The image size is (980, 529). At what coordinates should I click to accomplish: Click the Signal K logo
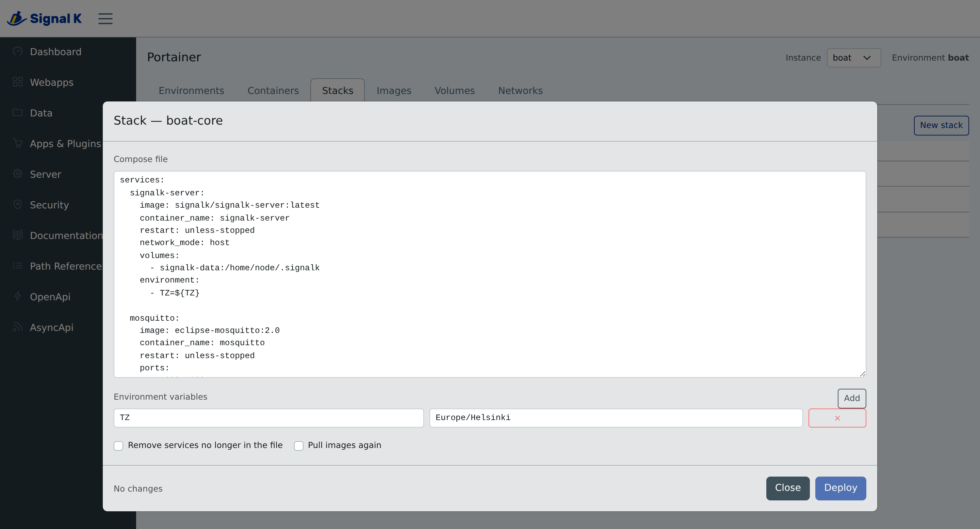tap(44, 18)
